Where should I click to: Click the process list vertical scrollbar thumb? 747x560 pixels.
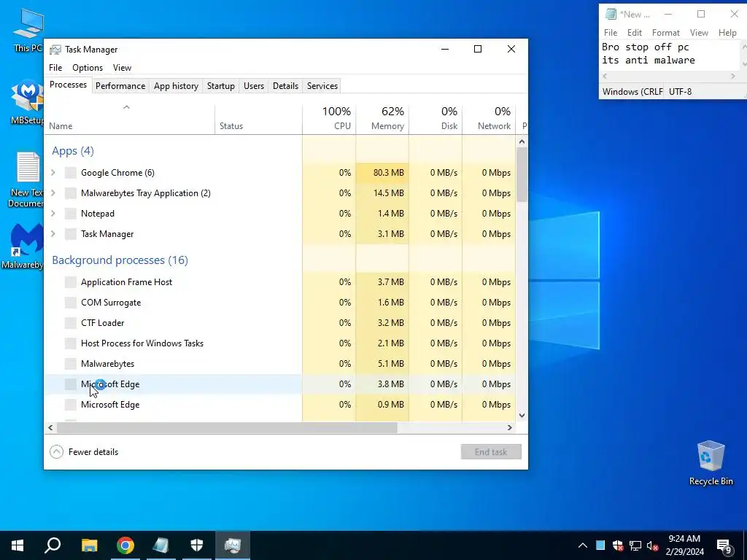(x=522, y=174)
